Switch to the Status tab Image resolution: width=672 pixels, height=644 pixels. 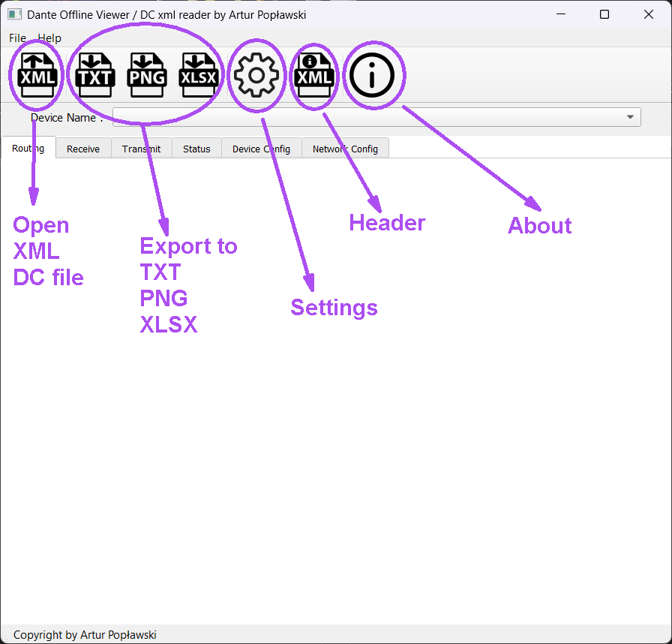coord(196,149)
